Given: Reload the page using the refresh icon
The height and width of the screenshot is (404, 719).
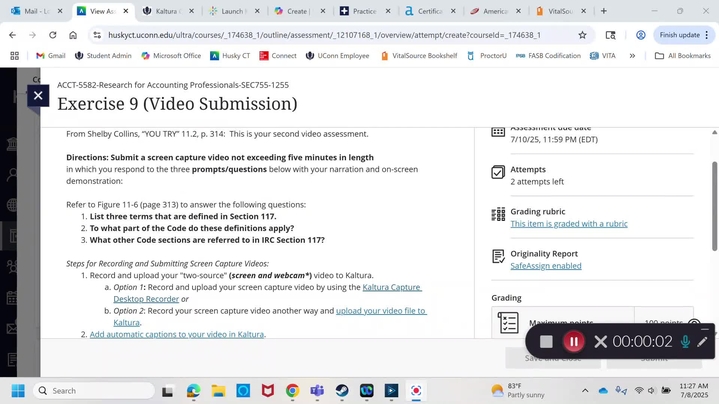Looking at the screenshot, I should [53, 35].
